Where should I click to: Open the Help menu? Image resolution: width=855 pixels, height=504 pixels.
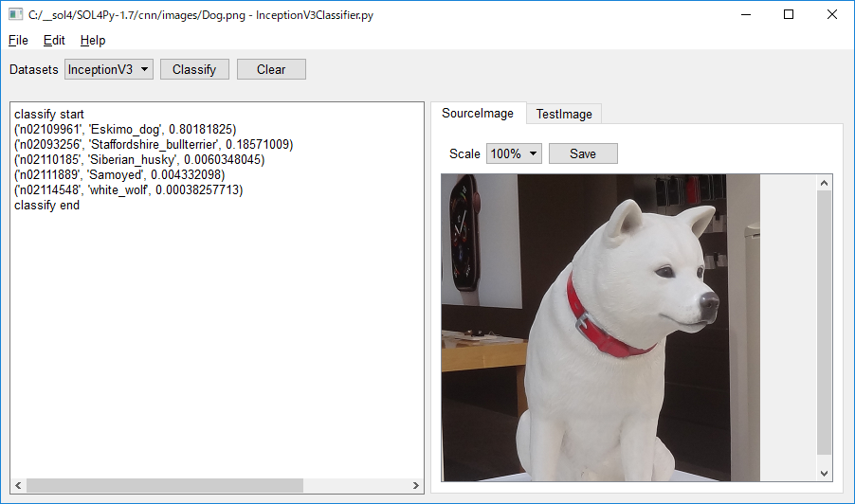(93, 41)
